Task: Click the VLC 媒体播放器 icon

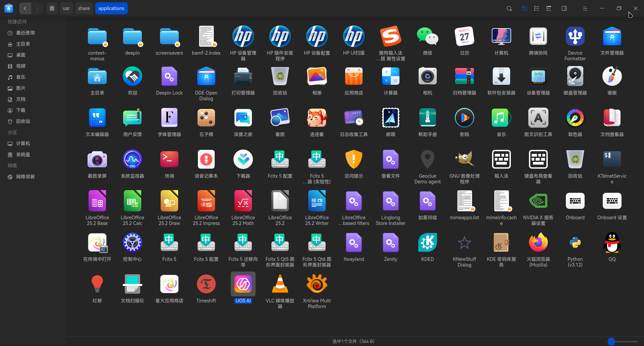Action: click(x=280, y=284)
